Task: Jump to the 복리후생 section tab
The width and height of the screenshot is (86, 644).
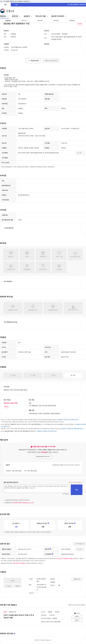Action: [56, 21]
